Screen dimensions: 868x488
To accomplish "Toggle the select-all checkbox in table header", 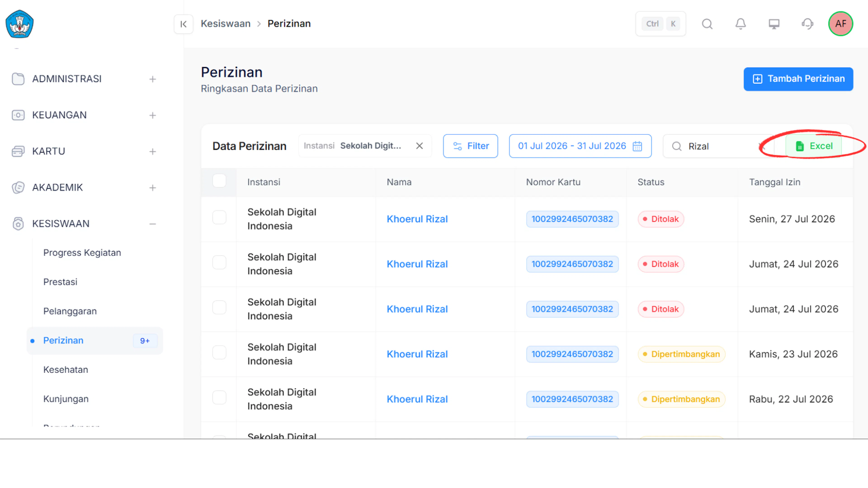I will tap(219, 181).
